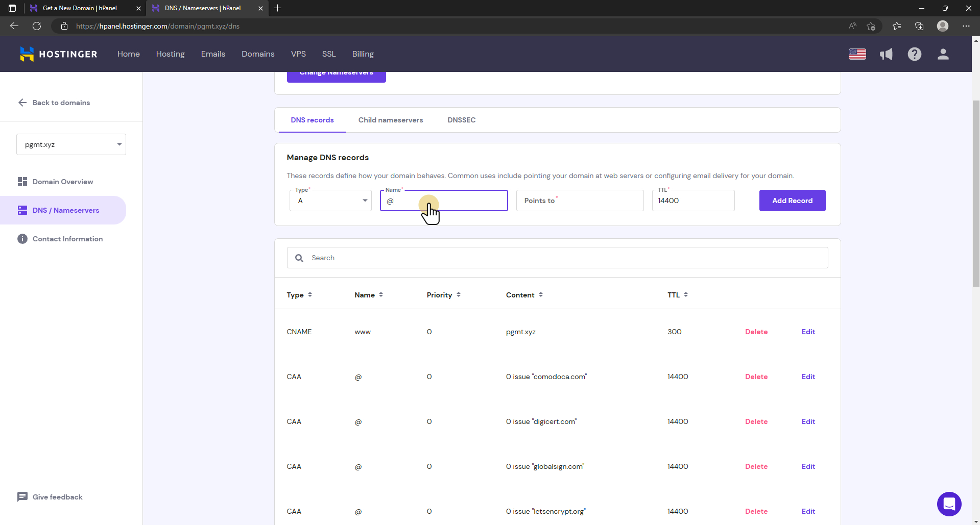This screenshot has height=525, width=980.
Task: Open the record Type dropdown
Action: [330, 201]
